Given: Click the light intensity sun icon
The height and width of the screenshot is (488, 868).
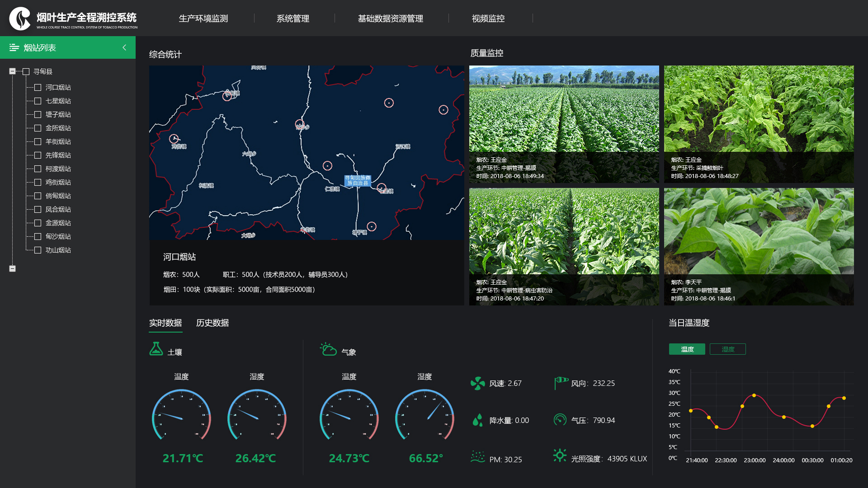Looking at the screenshot, I should [x=561, y=456].
